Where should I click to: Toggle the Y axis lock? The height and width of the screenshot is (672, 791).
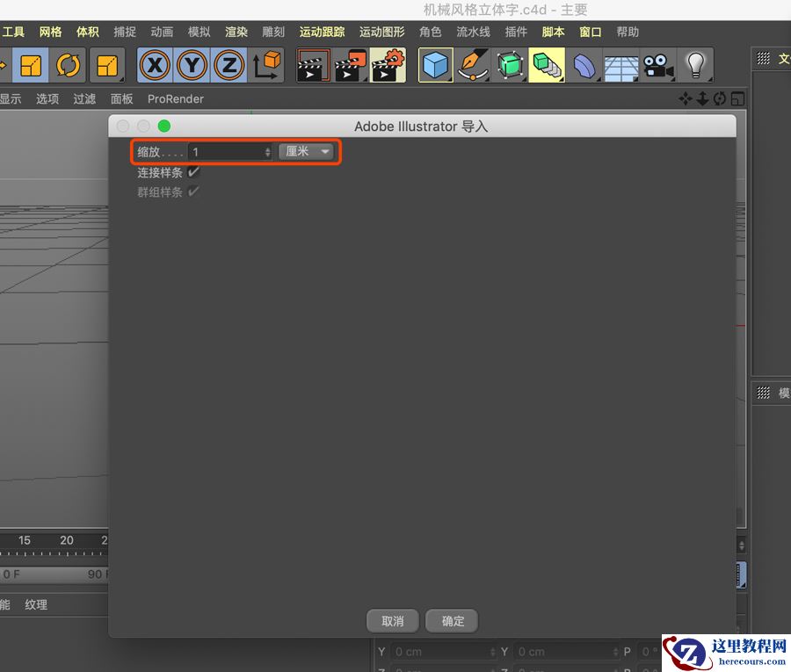(193, 66)
